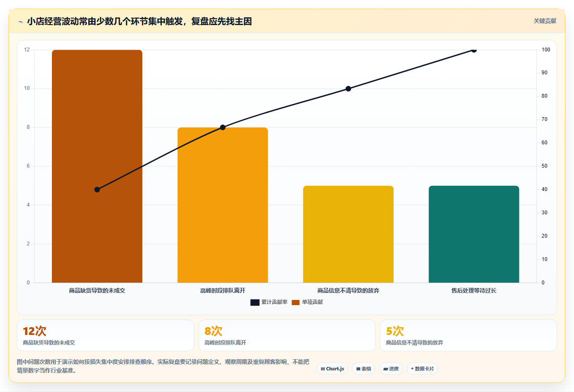Click axis label 售后处理等待过长

474,291
